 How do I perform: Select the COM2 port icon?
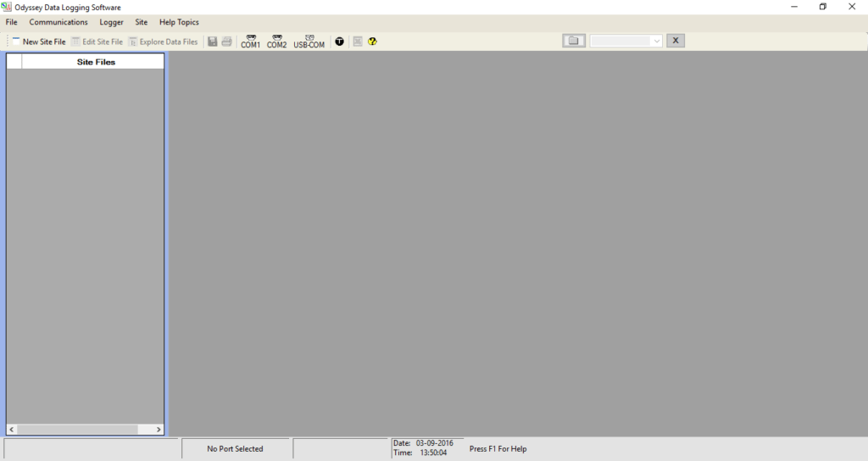(x=276, y=42)
